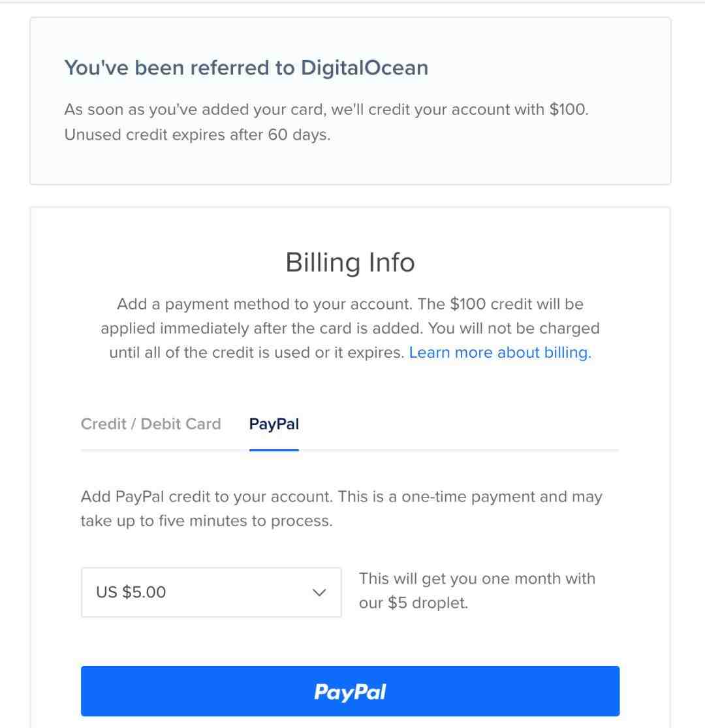Click the "Add PayPal credit to your account" description

click(x=341, y=497)
